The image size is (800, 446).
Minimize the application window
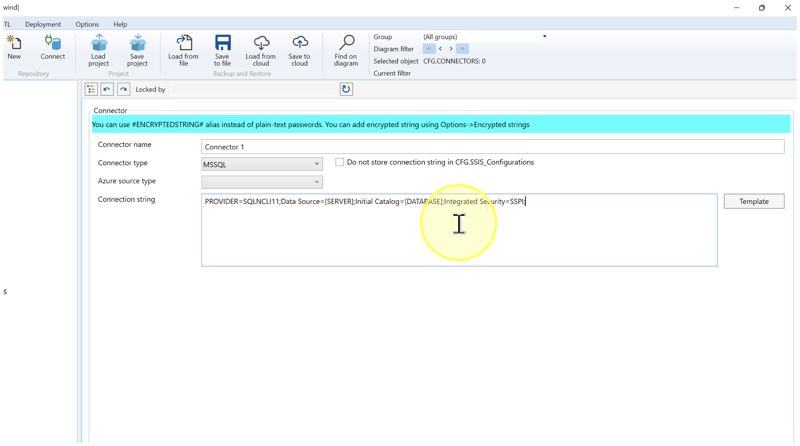[736, 8]
